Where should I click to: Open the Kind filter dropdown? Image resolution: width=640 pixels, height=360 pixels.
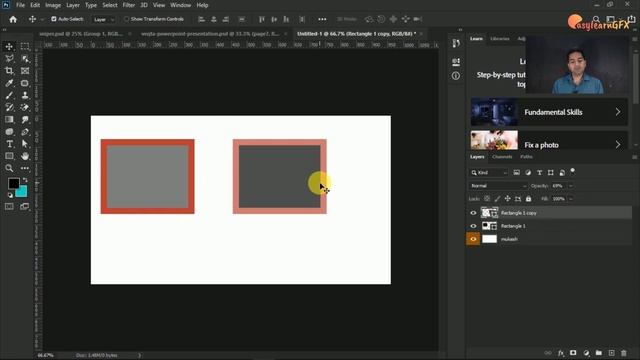coord(489,173)
